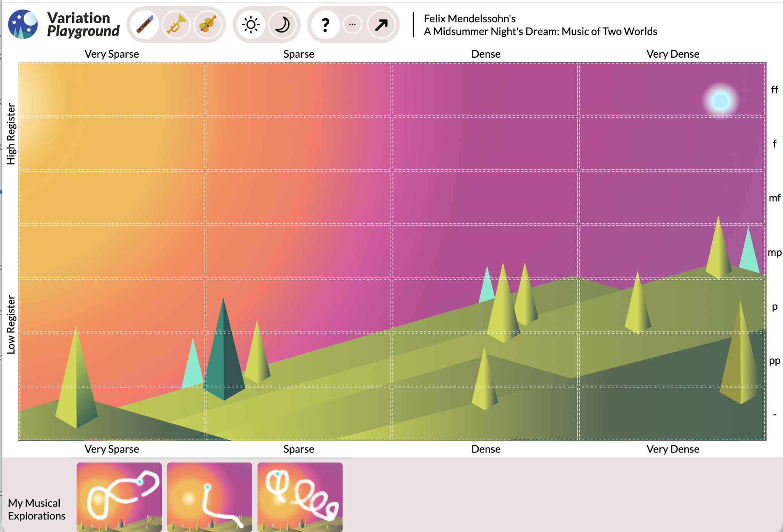Click the 'Felix Mendelssohn's' title line
The image size is (783, 532).
coord(470,18)
